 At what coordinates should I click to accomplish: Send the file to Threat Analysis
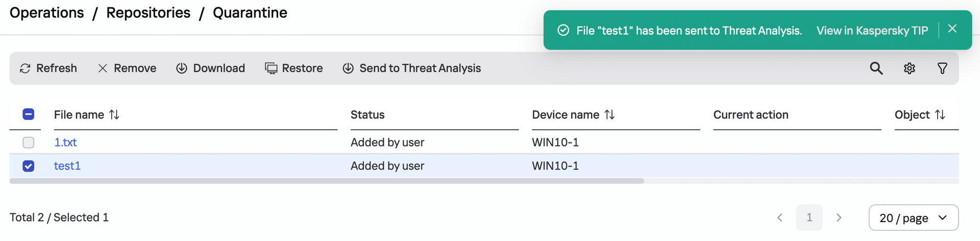(x=411, y=68)
